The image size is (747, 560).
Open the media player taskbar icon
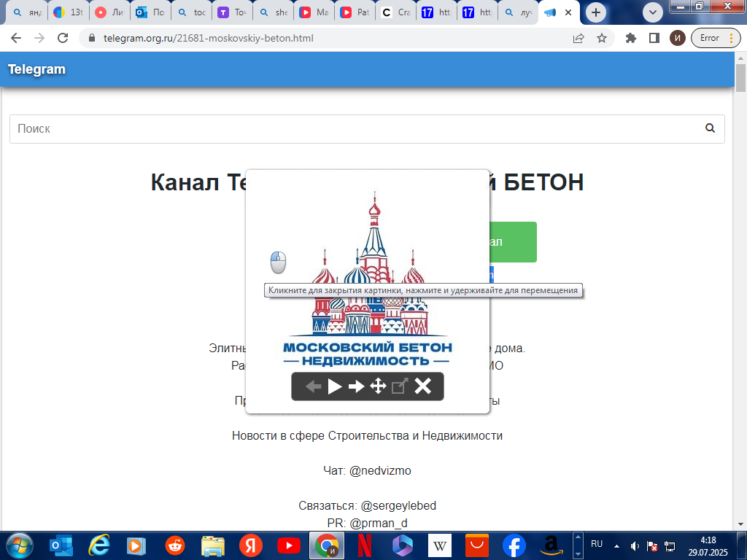click(136, 545)
